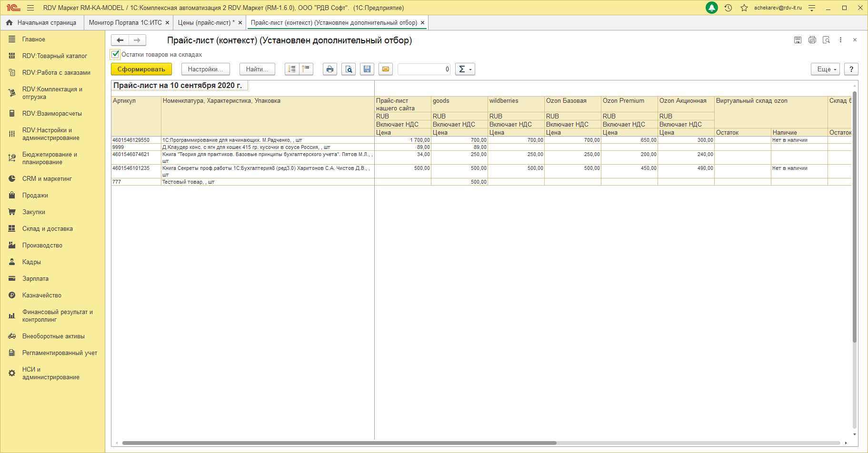
Task: Click the numeric sum field showing 0
Action: click(x=424, y=69)
